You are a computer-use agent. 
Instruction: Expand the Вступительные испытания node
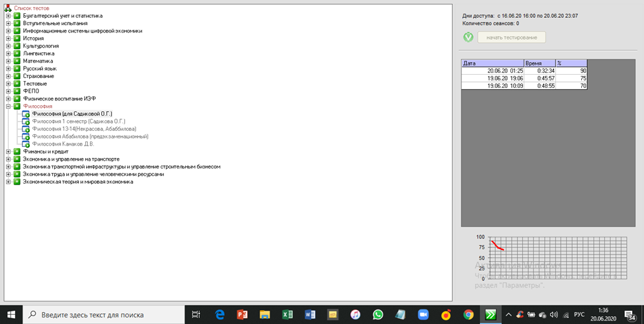click(8, 23)
